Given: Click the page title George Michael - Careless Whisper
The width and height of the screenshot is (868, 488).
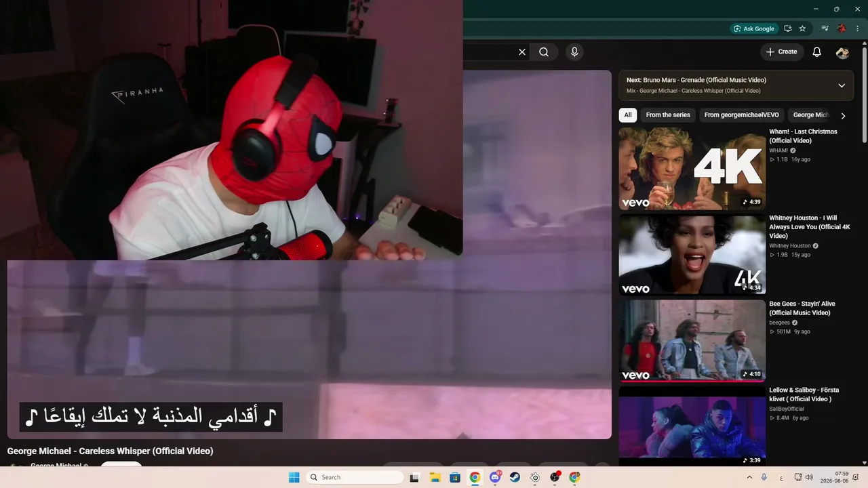Looking at the screenshot, I should (111, 451).
